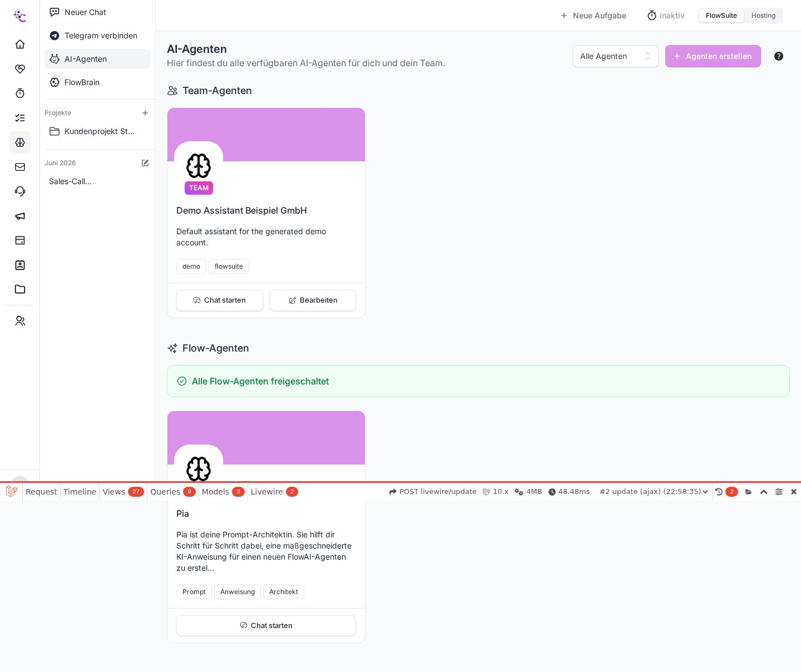801x672 pixels.
Task: Click the Agenten erstellen button
Action: click(713, 56)
